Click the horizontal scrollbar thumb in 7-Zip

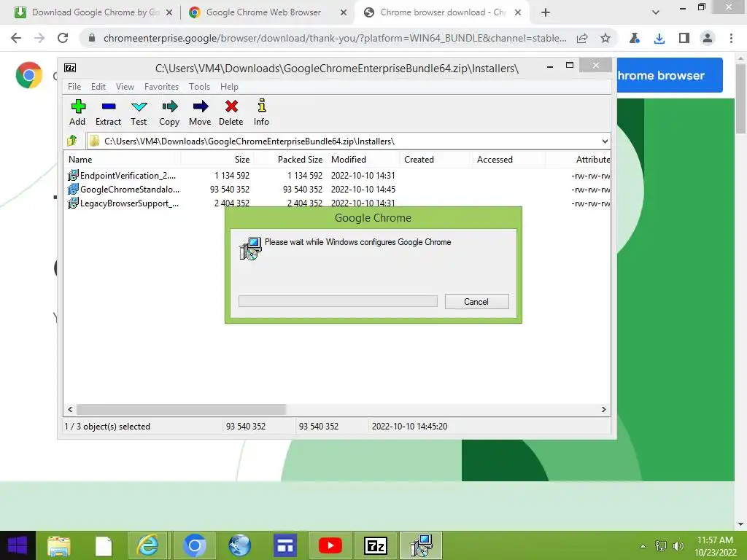point(181,410)
